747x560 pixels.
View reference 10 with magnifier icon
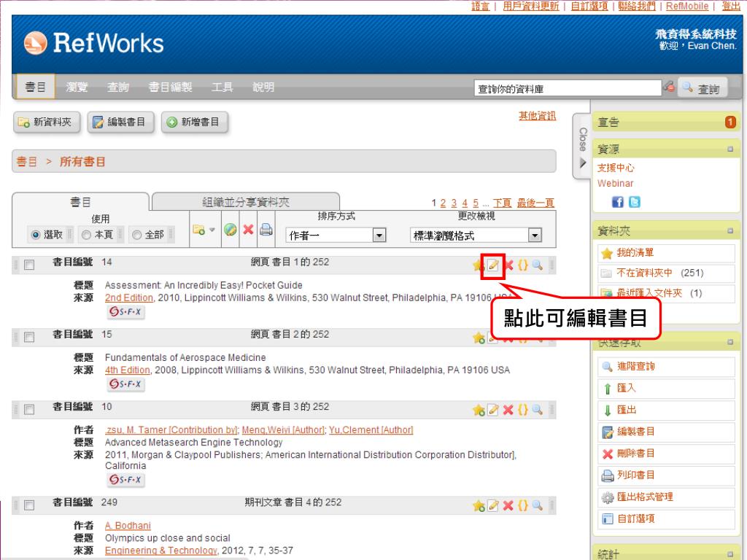point(538,410)
